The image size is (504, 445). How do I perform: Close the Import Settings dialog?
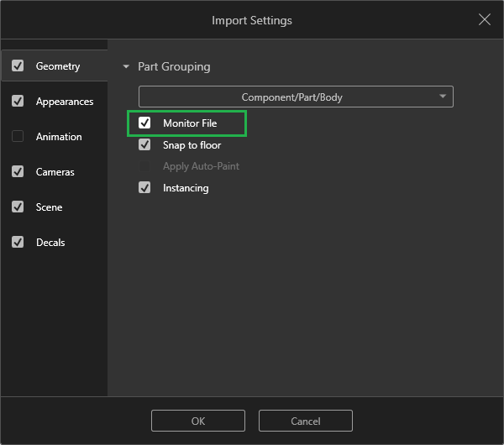[x=485, y=19]
